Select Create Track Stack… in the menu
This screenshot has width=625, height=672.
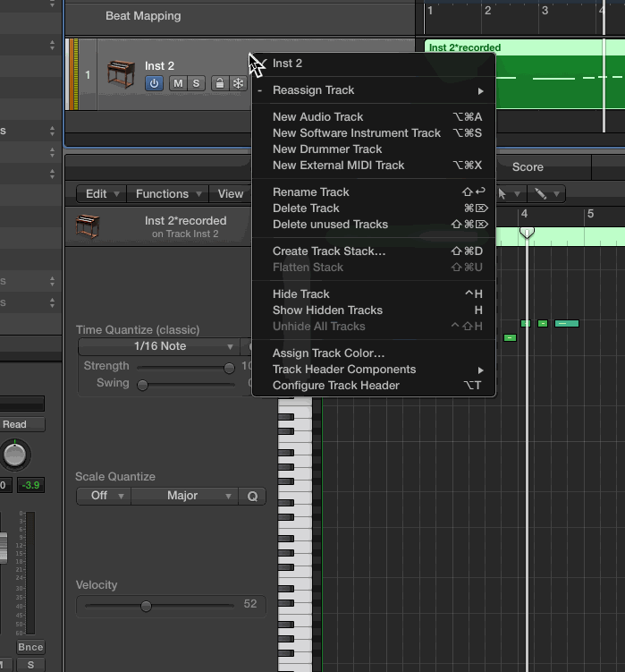click(329, 251)
